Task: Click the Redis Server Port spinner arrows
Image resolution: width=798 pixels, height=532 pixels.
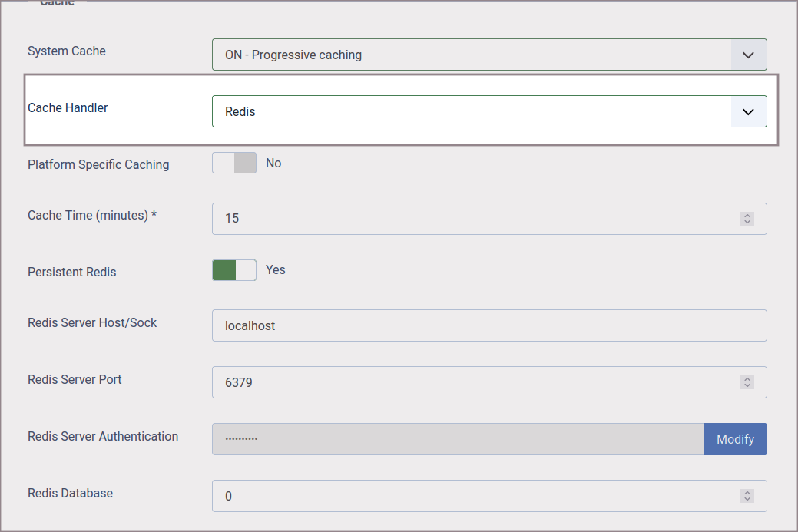Action: point(747,382)
